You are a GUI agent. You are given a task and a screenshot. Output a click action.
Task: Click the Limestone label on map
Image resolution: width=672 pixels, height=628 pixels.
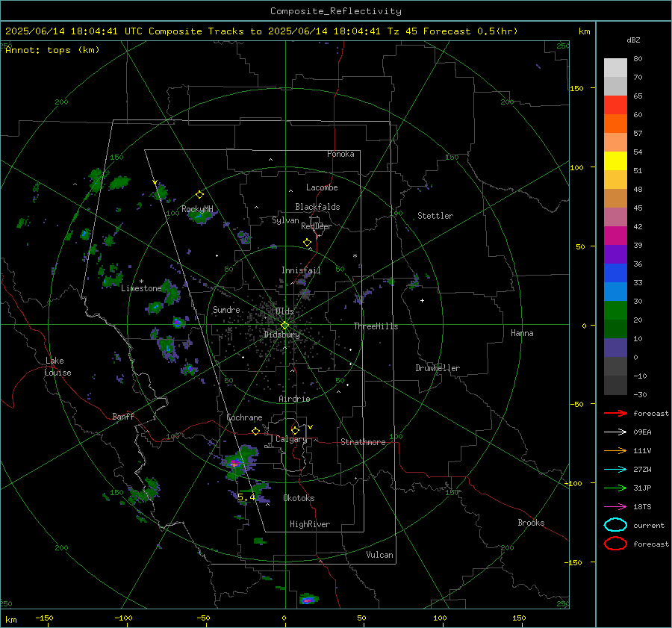click(141, 288)
